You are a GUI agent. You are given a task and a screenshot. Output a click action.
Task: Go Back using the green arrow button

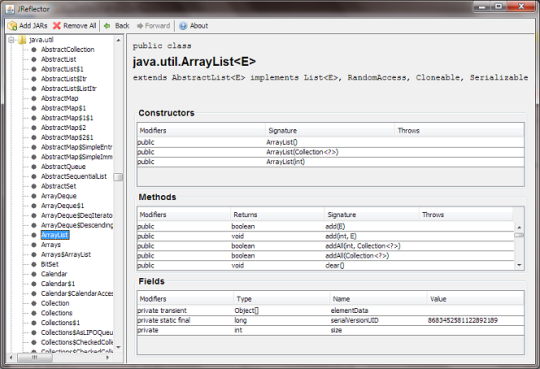pos(117,26)
